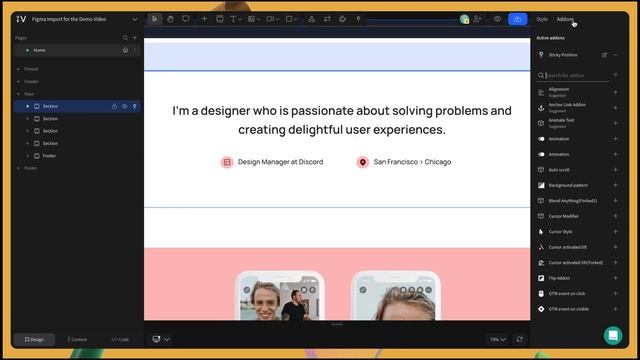Select the GTM event on click addon
This screenshot has height=360, width=640.
578,293
